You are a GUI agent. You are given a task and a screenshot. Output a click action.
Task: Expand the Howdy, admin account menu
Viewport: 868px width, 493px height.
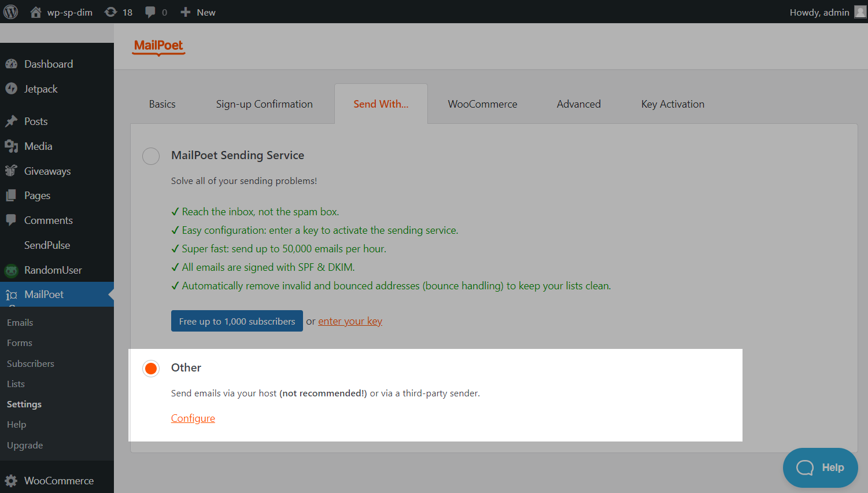(x=819, y=12)
